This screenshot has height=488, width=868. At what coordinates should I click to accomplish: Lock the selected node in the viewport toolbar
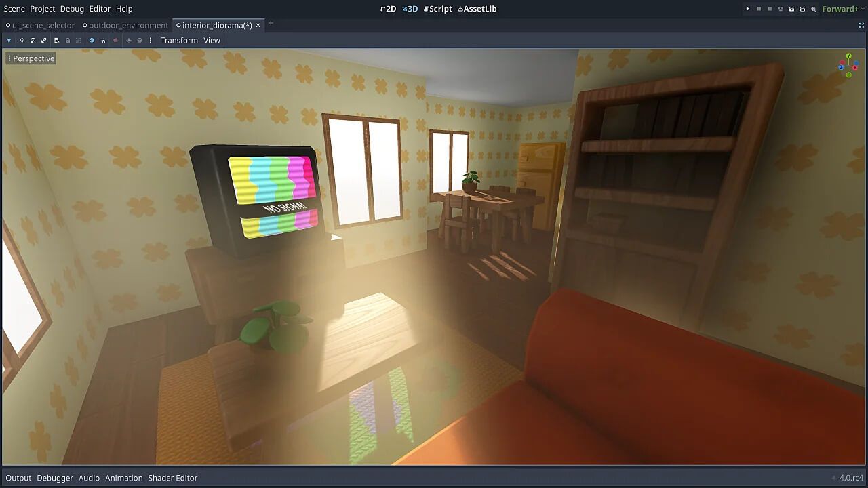pyautogui.click(x=68, y=40)
